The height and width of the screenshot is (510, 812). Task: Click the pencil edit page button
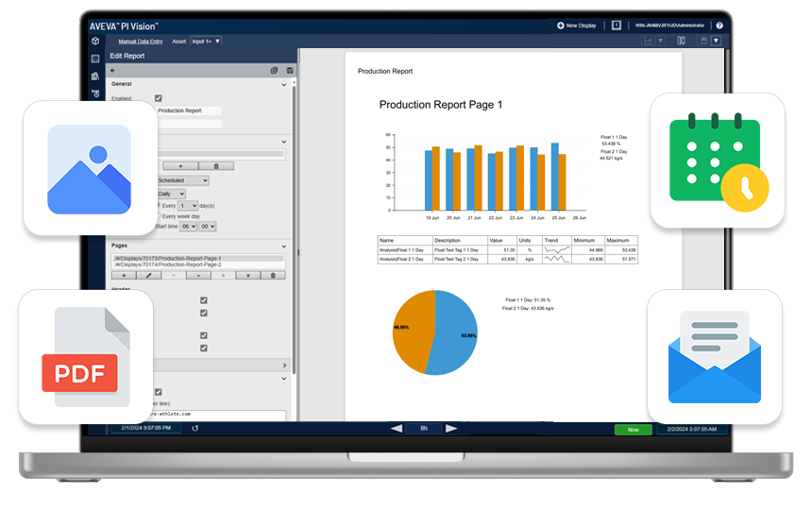149,276
